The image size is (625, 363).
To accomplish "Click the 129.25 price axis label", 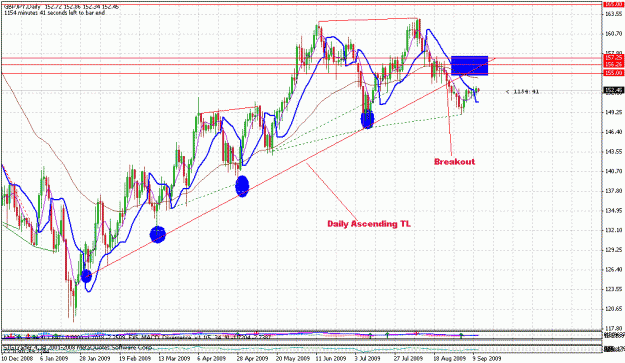I will click(613, 250).
